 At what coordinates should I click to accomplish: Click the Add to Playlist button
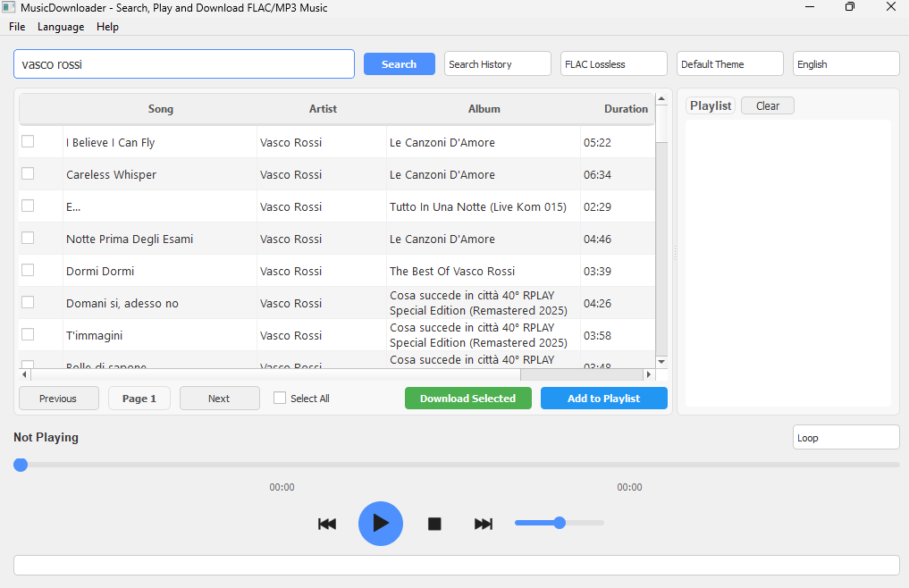[603, 399]
